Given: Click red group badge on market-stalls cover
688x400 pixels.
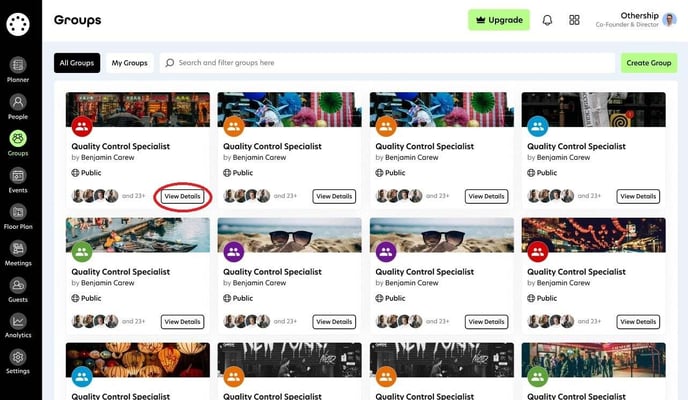Looking at the screenshot, I should tap(82, 127).
